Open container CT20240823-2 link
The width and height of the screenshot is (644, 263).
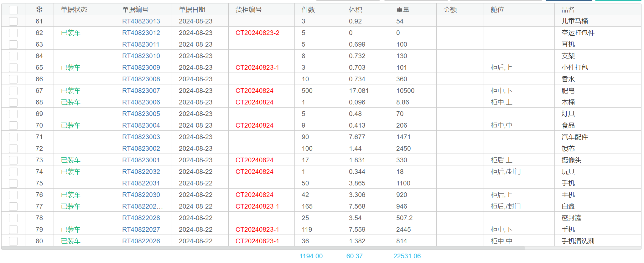point(257,33)
